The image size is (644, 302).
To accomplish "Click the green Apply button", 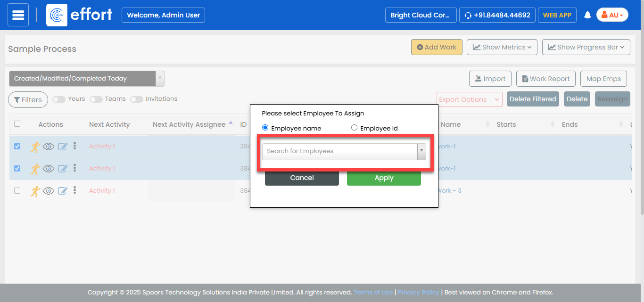I will (384, 178).
